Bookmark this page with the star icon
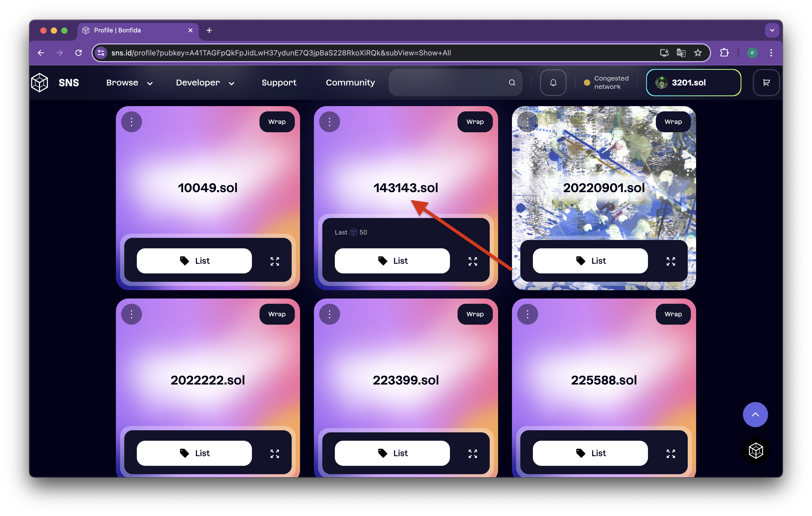This screenshot has width=812, height=516. pyautogui.click(x=698, y=53)
